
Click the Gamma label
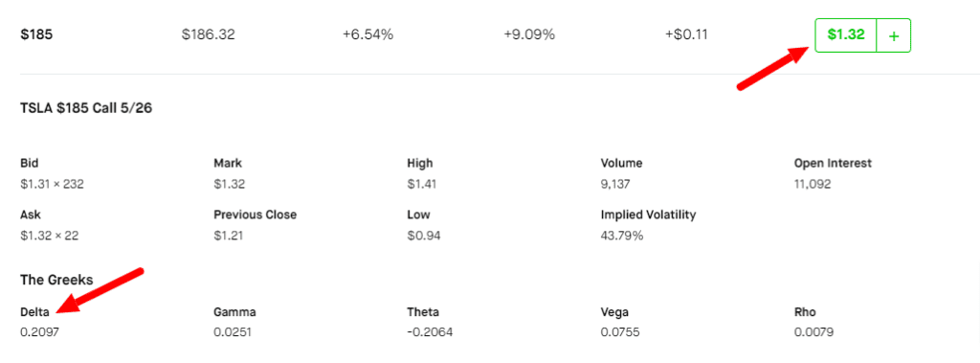click(234, 311)
